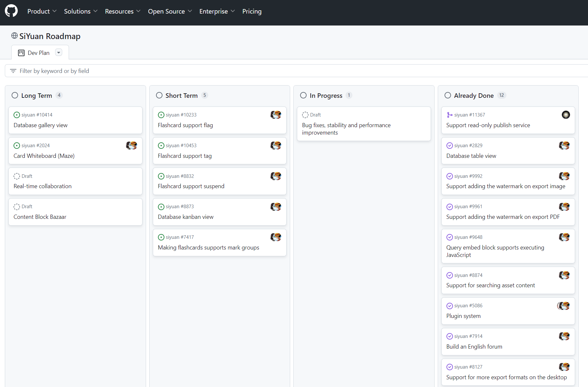The image size is (588, 387).
Task: Open the Pricing page
Action: (252, 11)
